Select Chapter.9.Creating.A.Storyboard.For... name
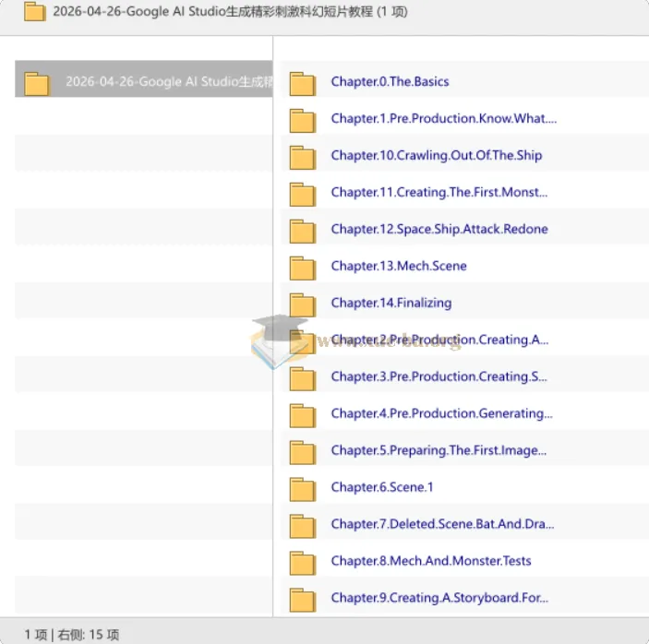This screenshot has height=644, width=649. pyautogui.click(x=439, y=597)
